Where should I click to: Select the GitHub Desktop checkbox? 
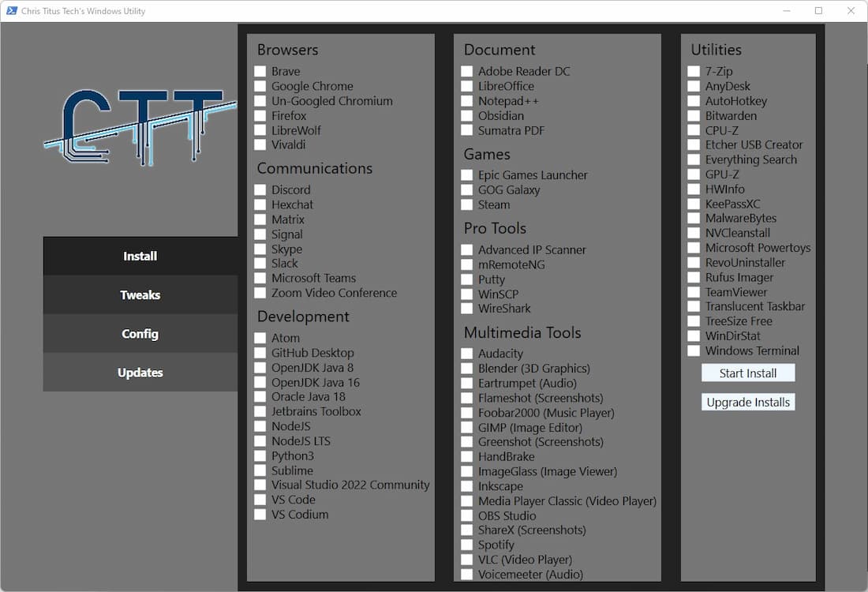[x=260, y=353]
